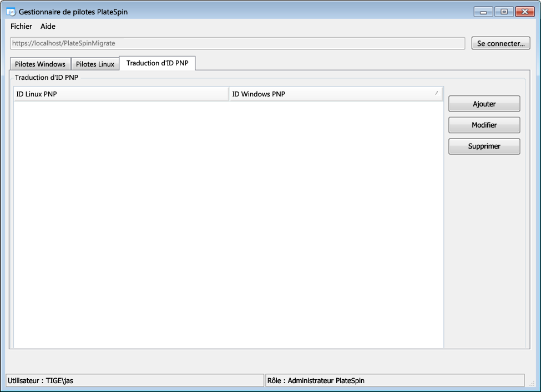The height and width of the screenshot is (392, 541).
Task: Switch to the Pilotes Linux tab
Action: [95, 64]
